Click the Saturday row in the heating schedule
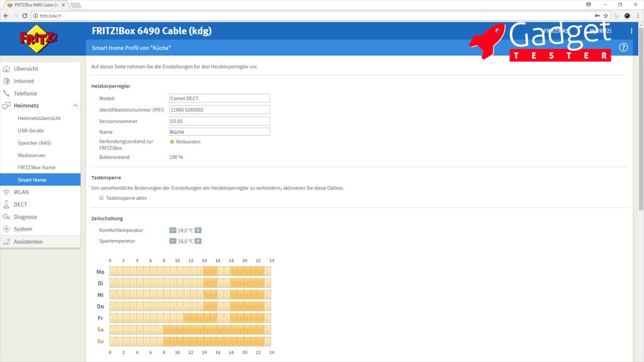 [190, 329]
